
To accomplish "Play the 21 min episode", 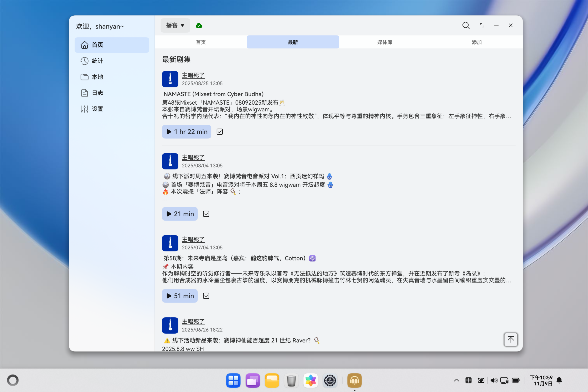I will coord(180,214).
